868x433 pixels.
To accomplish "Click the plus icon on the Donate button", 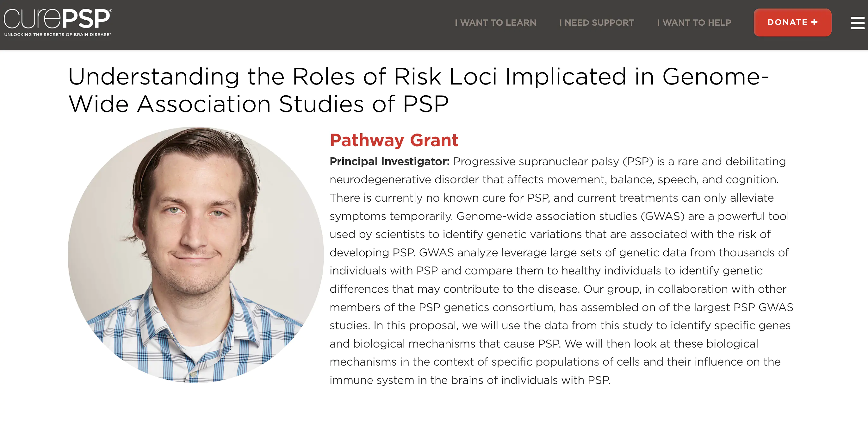I will pos(815,22).
